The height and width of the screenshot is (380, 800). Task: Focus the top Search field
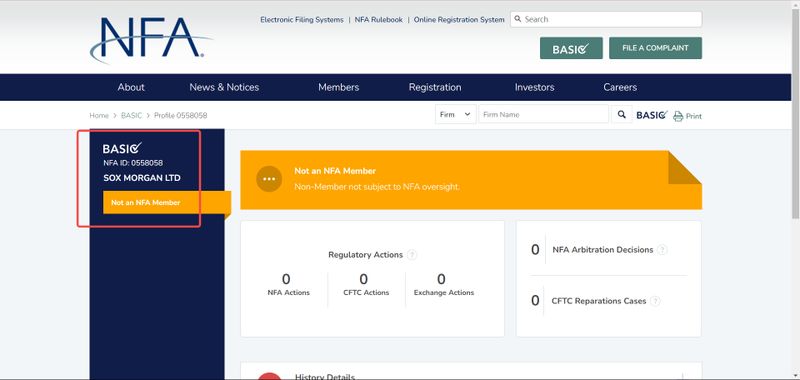click(x=606, y=19)
